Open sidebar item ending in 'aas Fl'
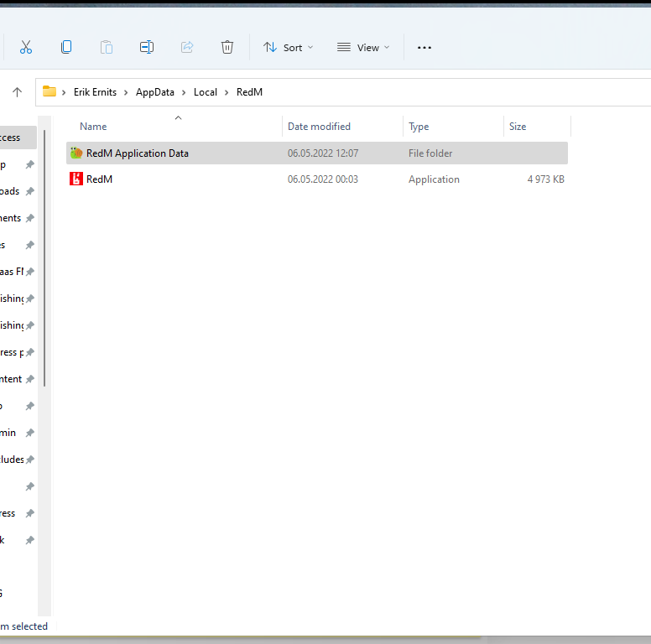The width and height of the screenshot is (651, 644). [x=18, y=272]
